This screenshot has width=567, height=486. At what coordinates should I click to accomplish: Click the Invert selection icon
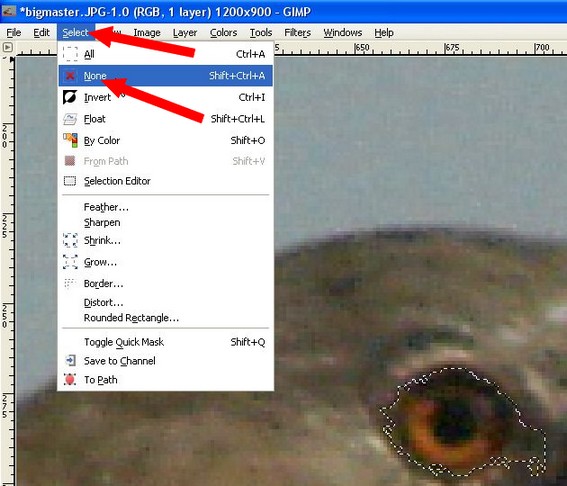70,97
